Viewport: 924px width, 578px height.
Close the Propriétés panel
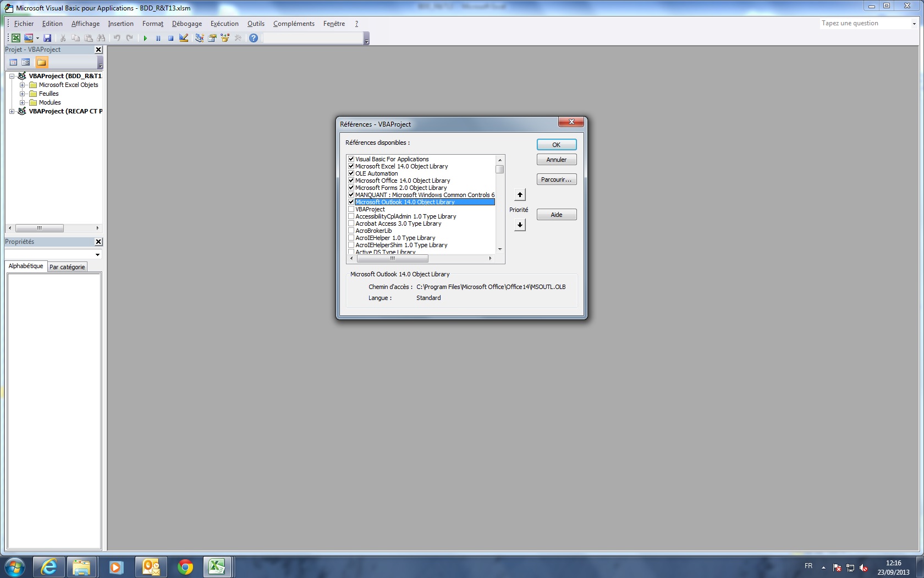pos(98,242)
